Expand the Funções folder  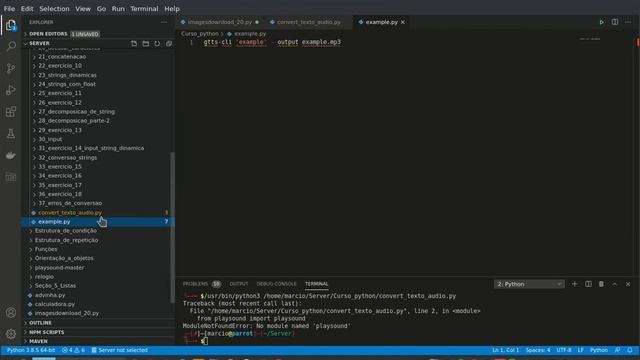[46, 249]
